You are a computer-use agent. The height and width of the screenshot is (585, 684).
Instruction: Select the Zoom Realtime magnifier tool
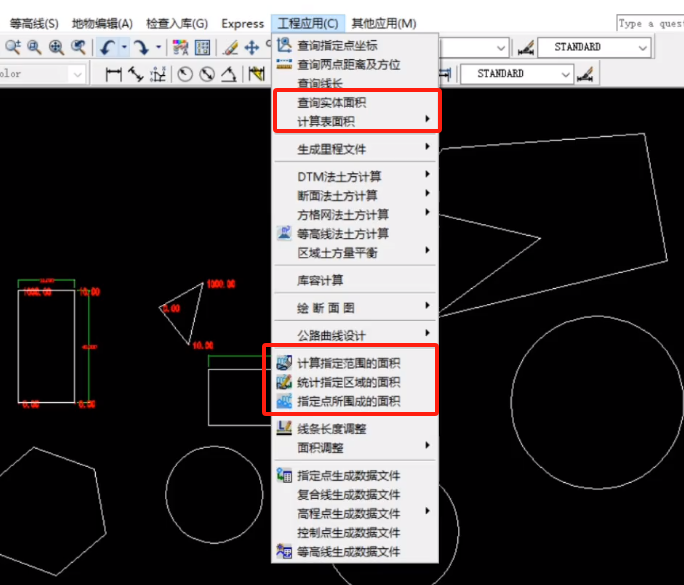click(13, 47)
